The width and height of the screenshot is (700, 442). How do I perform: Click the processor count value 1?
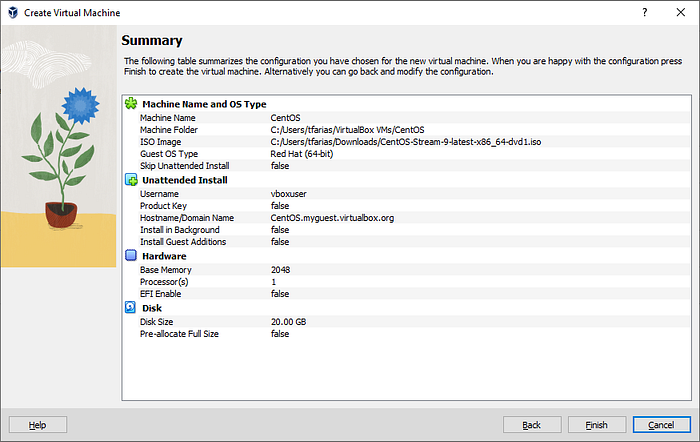274,282
